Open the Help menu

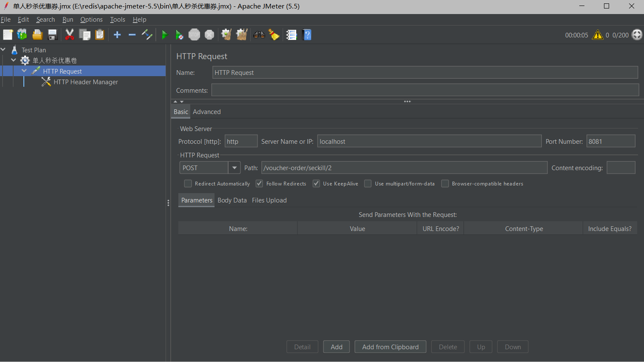coord(139,20)
